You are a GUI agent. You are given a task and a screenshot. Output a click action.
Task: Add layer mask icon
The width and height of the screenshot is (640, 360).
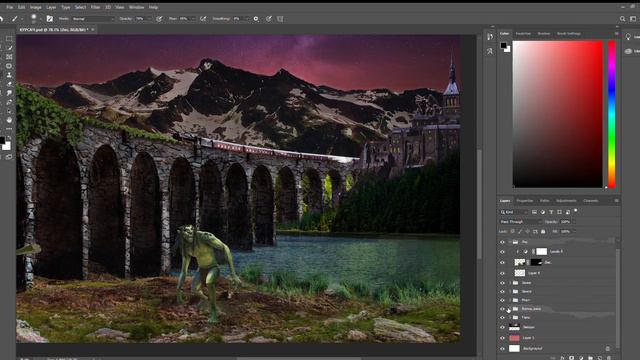tap(571, 358)
